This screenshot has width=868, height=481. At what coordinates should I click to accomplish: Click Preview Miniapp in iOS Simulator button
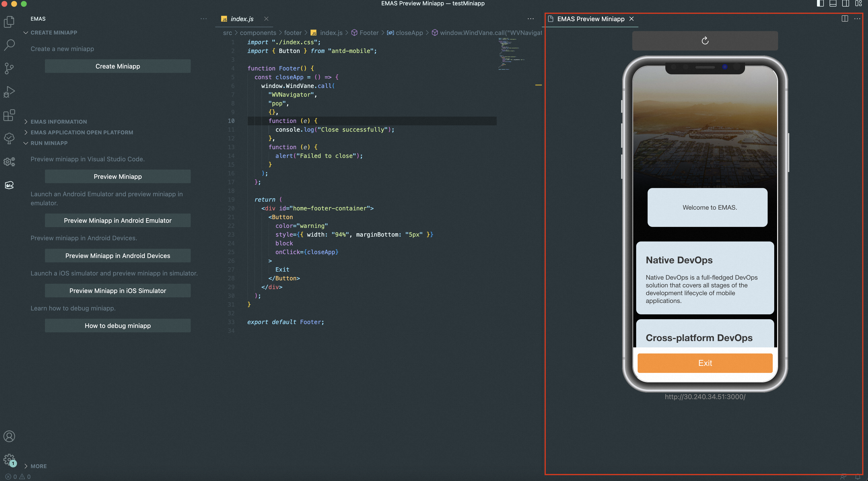click(118, 291)
